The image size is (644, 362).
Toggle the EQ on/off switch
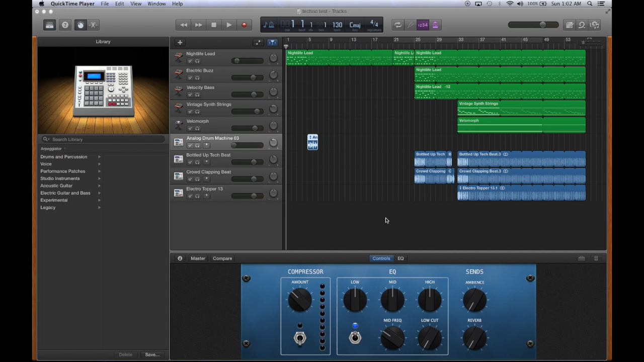(355, 337)
